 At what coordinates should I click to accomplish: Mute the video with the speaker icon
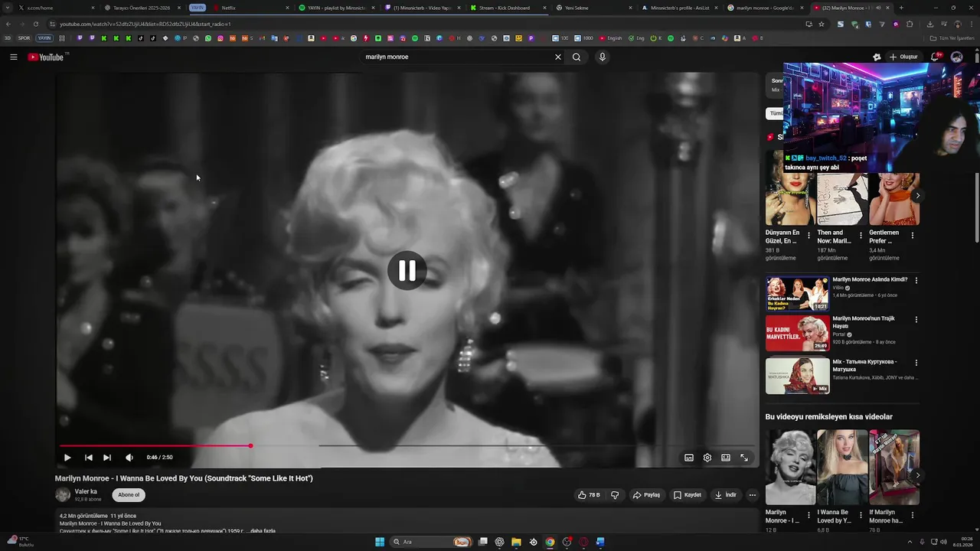click(x=129, y=458)
